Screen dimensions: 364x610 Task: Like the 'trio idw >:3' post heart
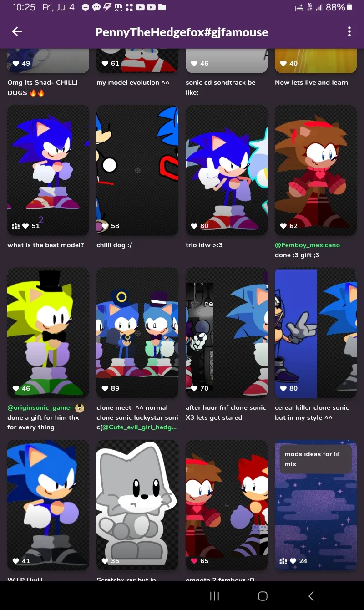point(194,226)
